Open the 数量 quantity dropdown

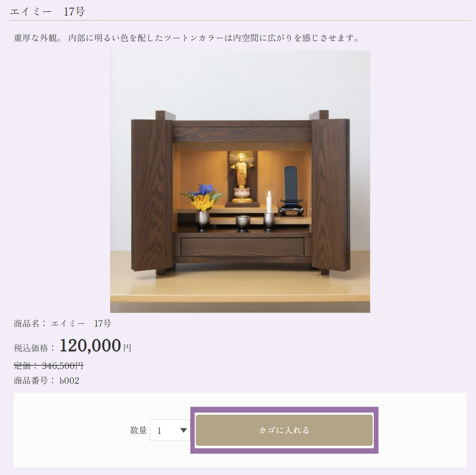[170, 430]
